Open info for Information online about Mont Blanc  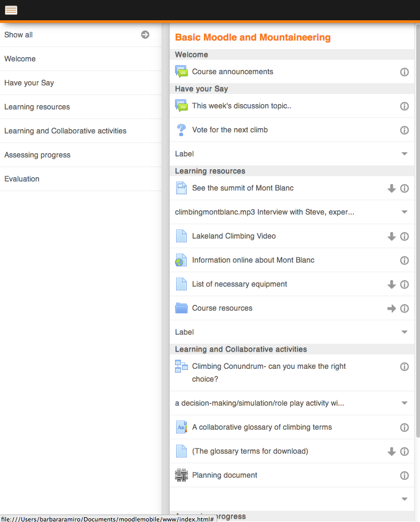point(405,260)
